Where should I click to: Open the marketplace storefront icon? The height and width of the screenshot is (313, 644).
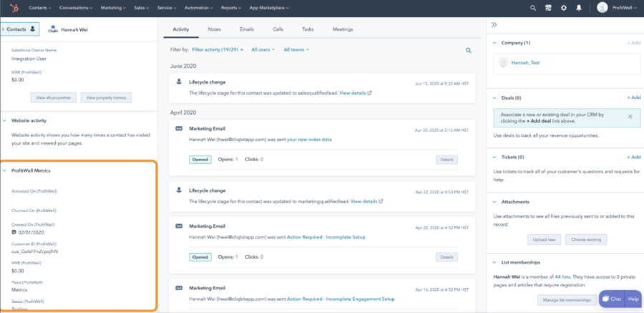pyautogui.click(x=548, y=8)
